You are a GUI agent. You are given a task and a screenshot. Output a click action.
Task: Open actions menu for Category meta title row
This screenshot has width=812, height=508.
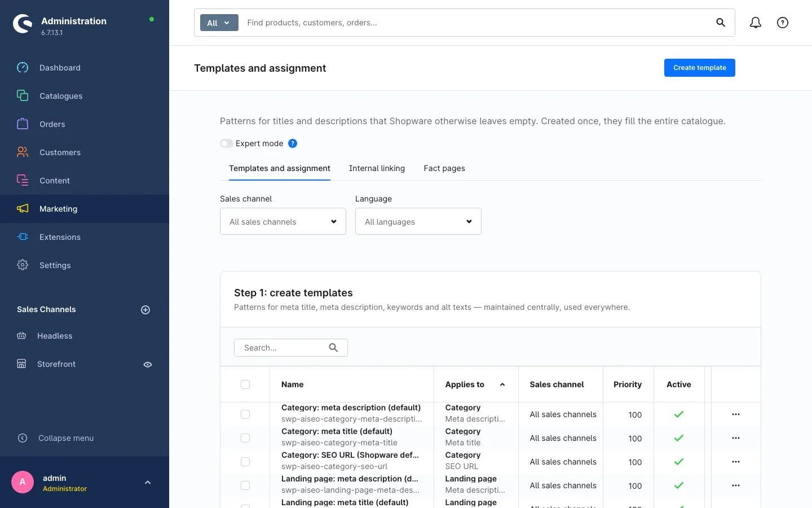click(x=736, y=438)
